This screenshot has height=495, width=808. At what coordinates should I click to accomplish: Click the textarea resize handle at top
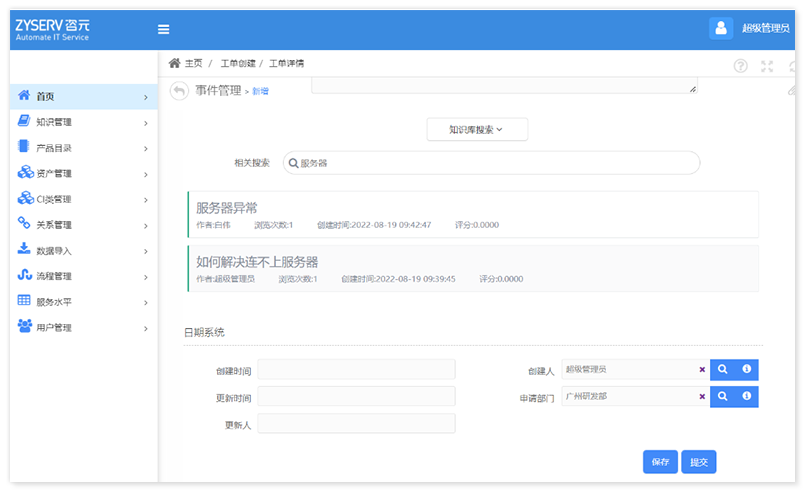tap(693, 89)
